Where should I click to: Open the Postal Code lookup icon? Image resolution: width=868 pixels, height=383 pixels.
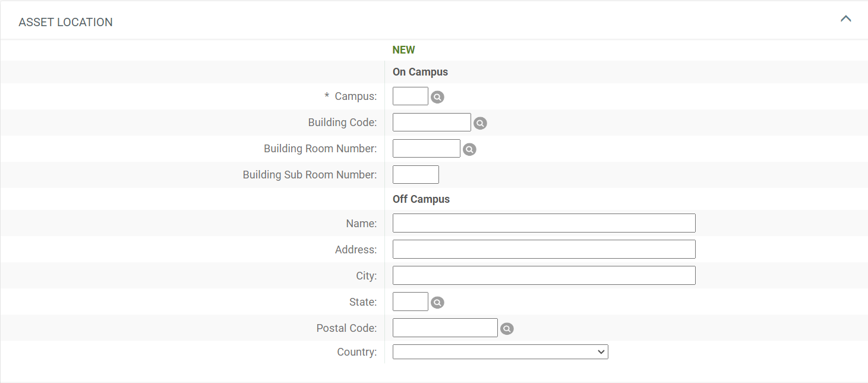tap(507, 329)
